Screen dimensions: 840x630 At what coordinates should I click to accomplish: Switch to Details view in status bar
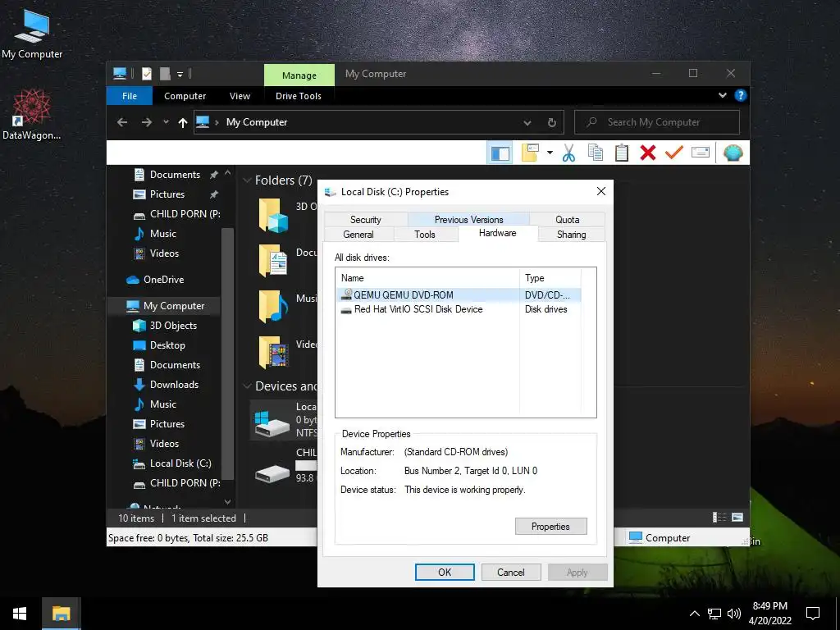coord(719,517)
